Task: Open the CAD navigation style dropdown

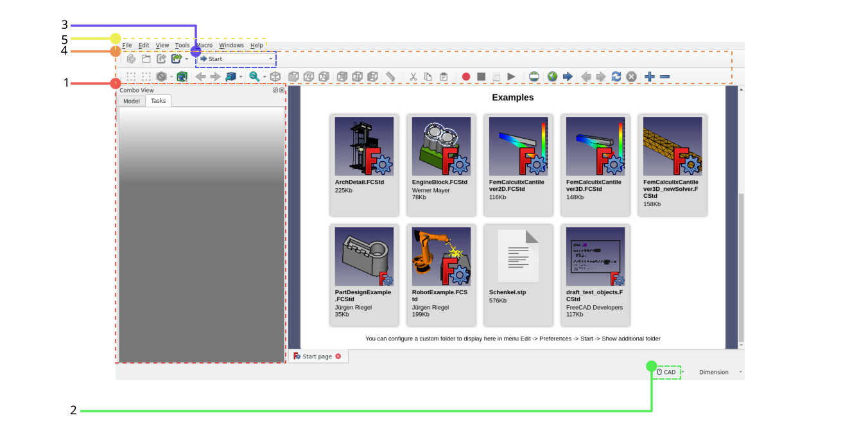Action: click(x=668, y=372)
